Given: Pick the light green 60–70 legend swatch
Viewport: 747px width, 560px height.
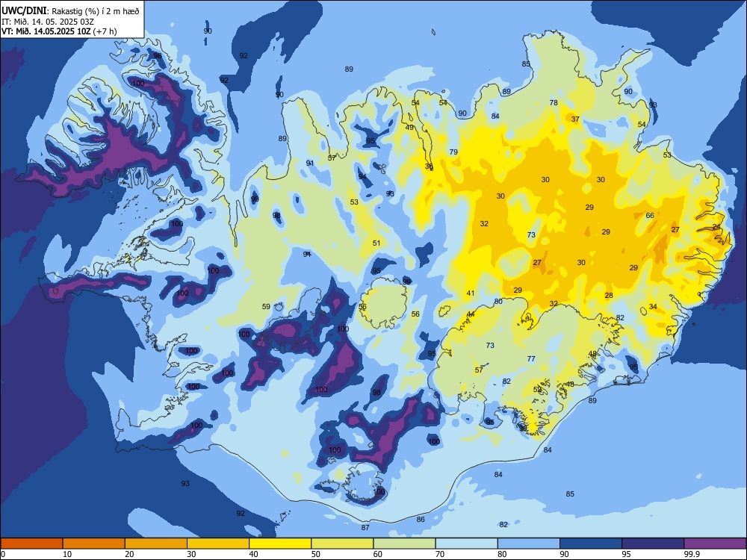Looking at the screenshot, I should pyautogui.click(x=404, y=544).
